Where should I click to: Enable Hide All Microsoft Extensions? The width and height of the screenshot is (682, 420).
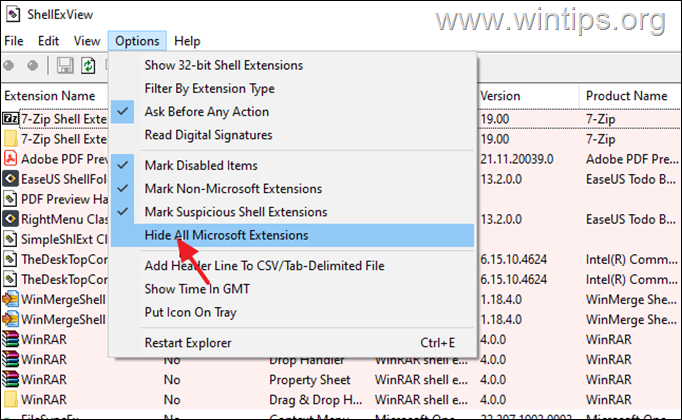coord(292,235)
